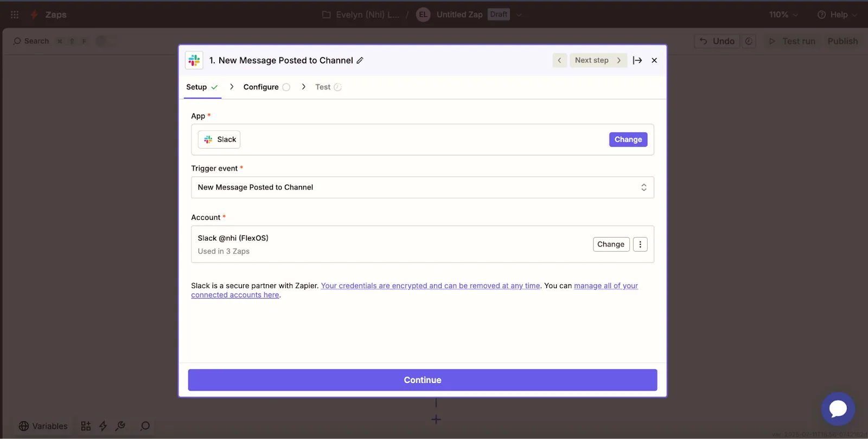Open the version history clock icon
This screenshot has height=439, width=868.
click(749, 41)
